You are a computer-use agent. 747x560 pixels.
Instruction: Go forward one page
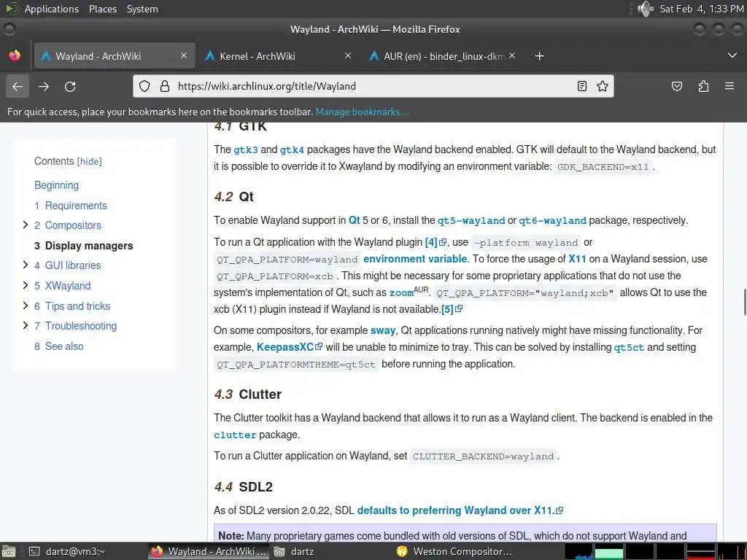point(44,86)
